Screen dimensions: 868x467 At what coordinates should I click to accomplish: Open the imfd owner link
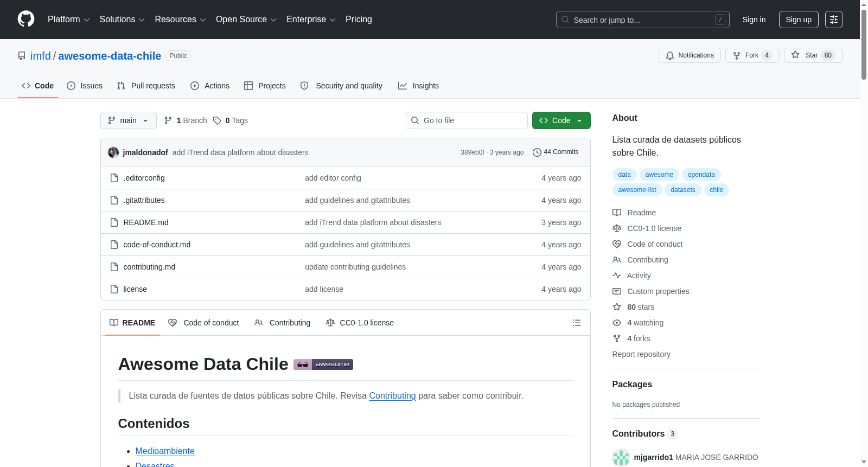(x=41, y=56)
